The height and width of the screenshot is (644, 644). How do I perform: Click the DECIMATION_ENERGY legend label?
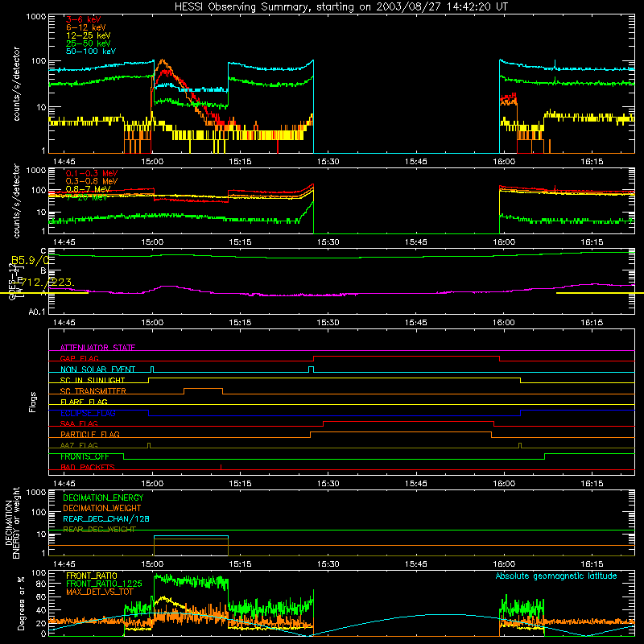(x=103, y=497)
